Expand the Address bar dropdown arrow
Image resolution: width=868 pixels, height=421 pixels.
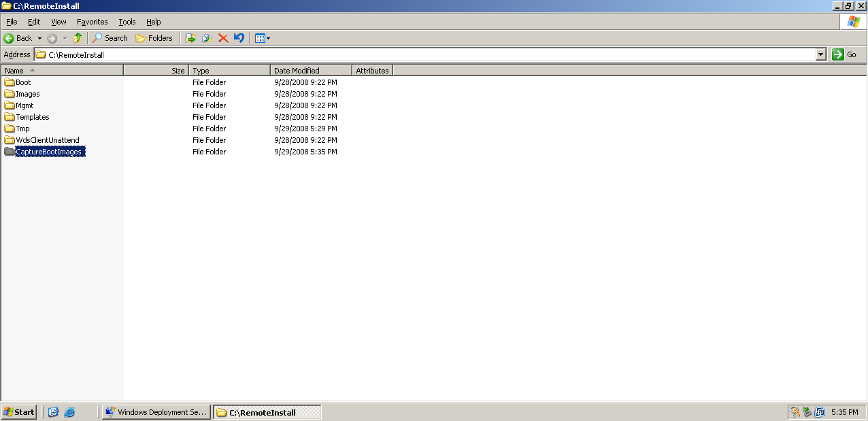tap(821, 54)
